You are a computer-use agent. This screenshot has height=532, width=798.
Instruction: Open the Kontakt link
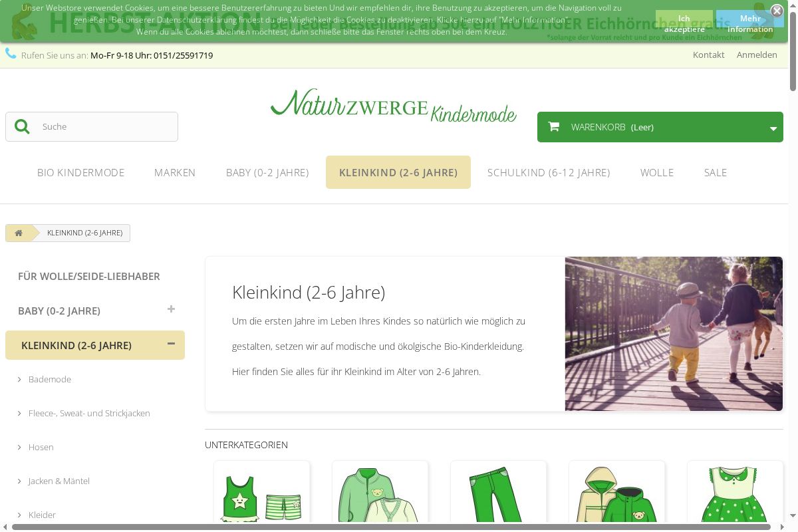pyautogui.click(x=708, y=55)
